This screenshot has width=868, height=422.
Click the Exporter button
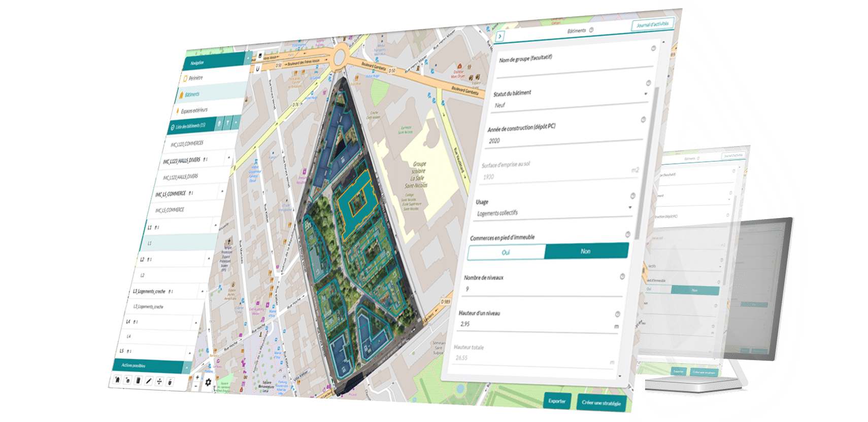(557, 401)
